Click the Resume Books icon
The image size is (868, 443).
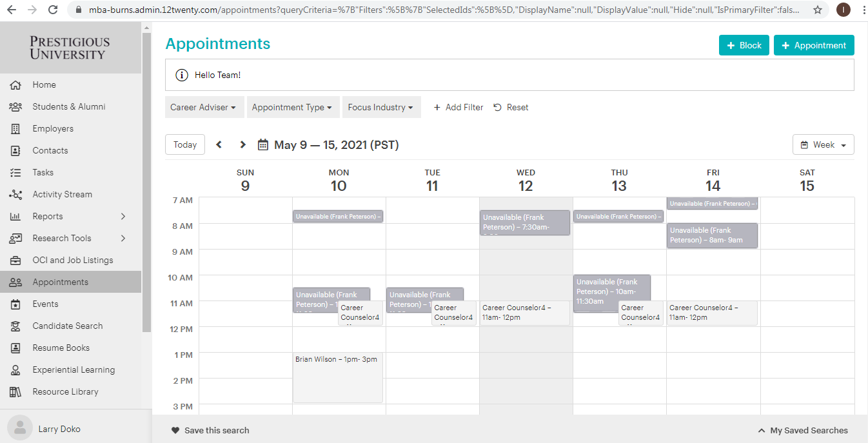click(16, 348)
